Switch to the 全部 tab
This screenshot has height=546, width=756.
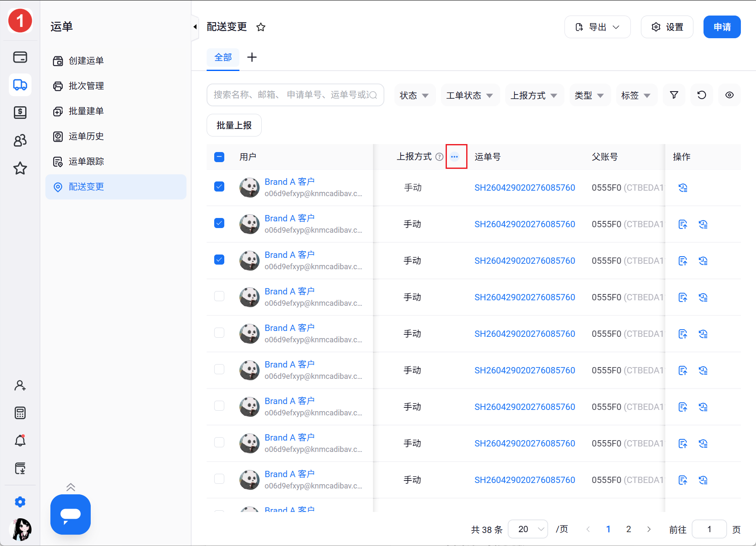tap(223, 58)
